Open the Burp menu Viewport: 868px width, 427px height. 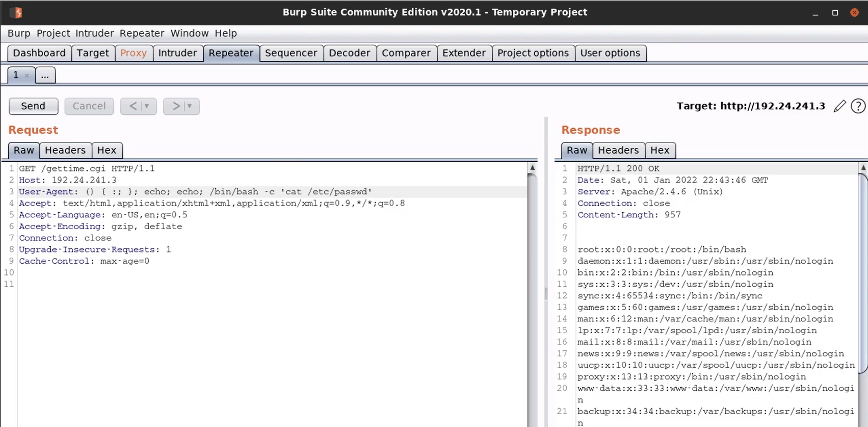point(19,33)
